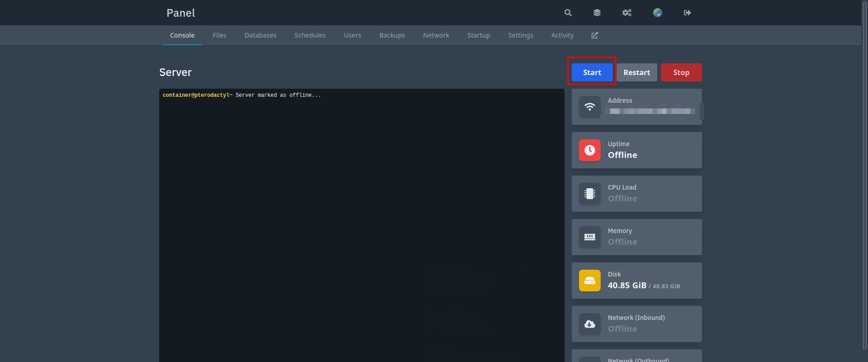Start the server with Start button
Image resolution: width=868 pixels, height=362 pixels.
pyautogui.click(x=592, y=72)
